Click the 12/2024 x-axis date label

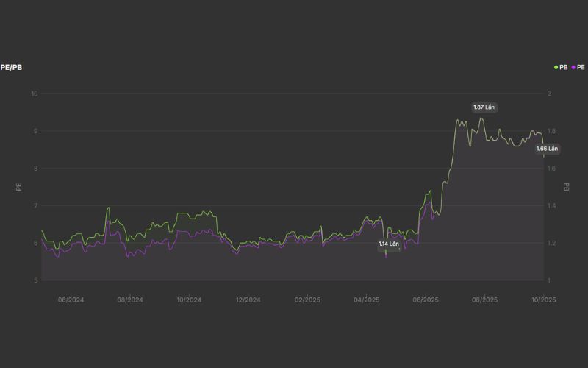(x=248, y=300)
